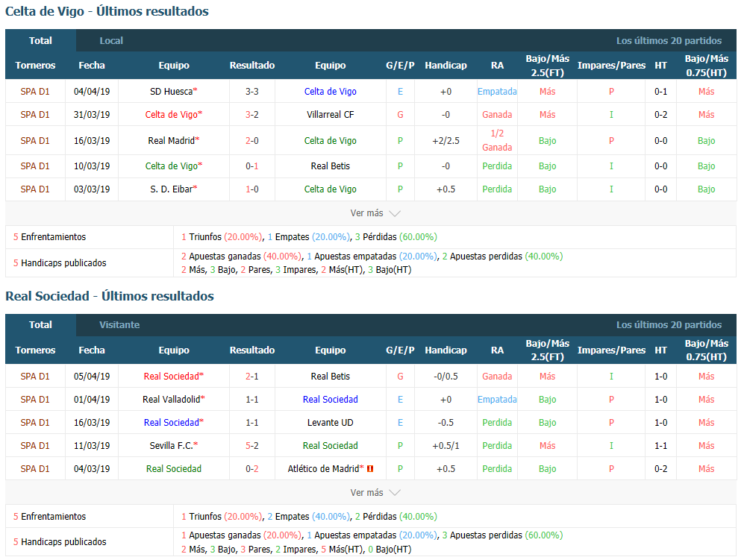
Task: Click the 'G/E/P' header in the Real Sociedad table
Action: pyautogui.click(x=400, y=350)
